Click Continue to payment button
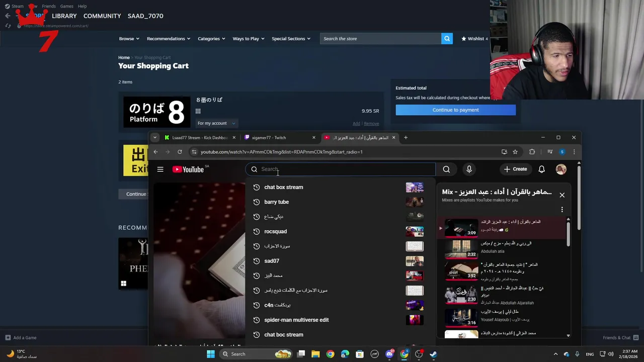Image resolution: width=644 pixels, height=362 pixels. click(455, 110)
